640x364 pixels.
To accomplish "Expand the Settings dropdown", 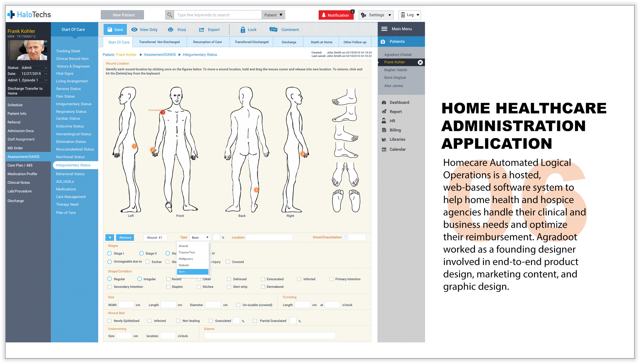I will pyautogui.click(x=376, y=15).
